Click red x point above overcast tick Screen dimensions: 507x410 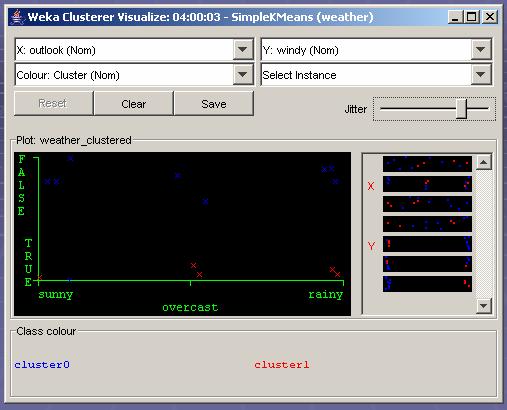pyautogui.click(x=193, y=266)
